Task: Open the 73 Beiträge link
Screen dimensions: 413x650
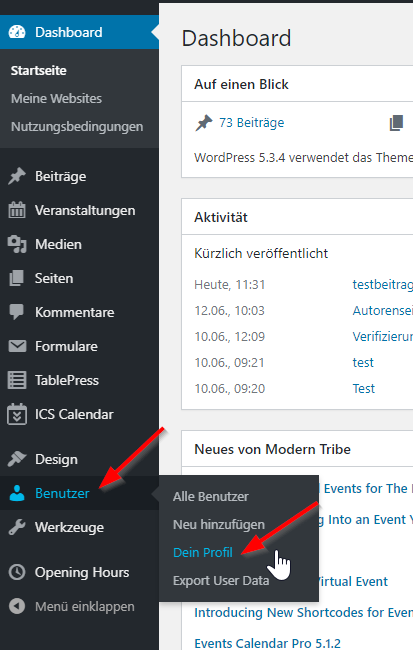Action: click(x=252, y=123)
